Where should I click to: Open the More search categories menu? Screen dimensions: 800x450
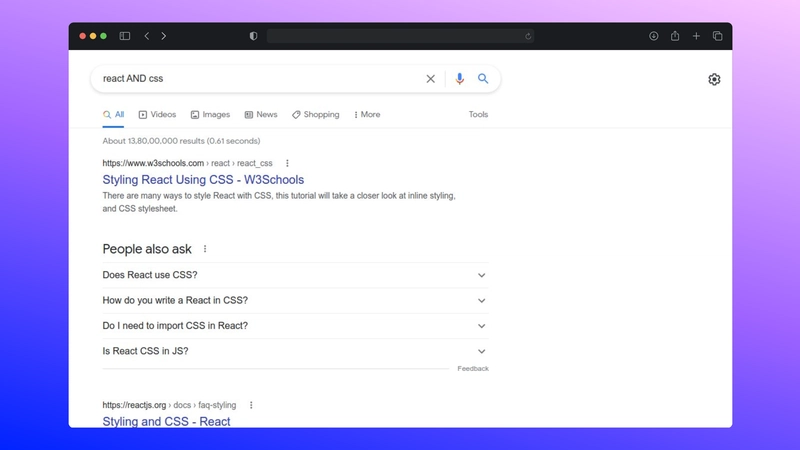point(367,115)
